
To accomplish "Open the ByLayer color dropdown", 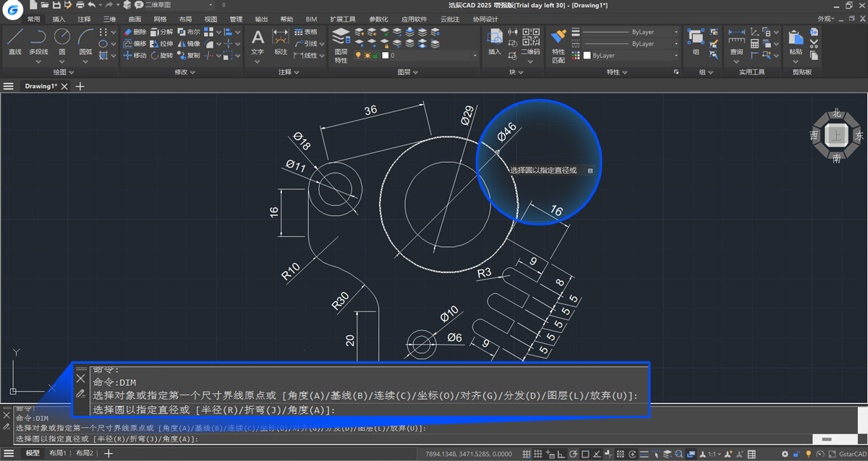I will click(x=629, y=56).
